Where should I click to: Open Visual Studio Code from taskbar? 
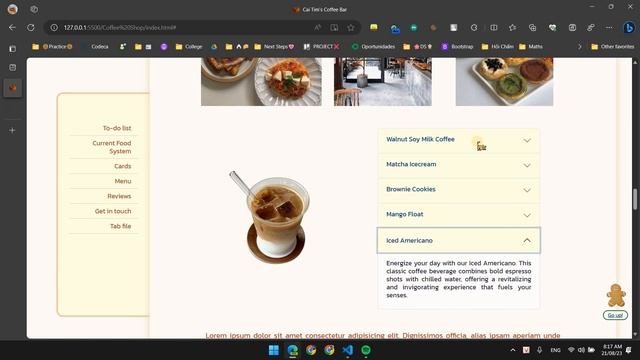[x=348, y=350]
